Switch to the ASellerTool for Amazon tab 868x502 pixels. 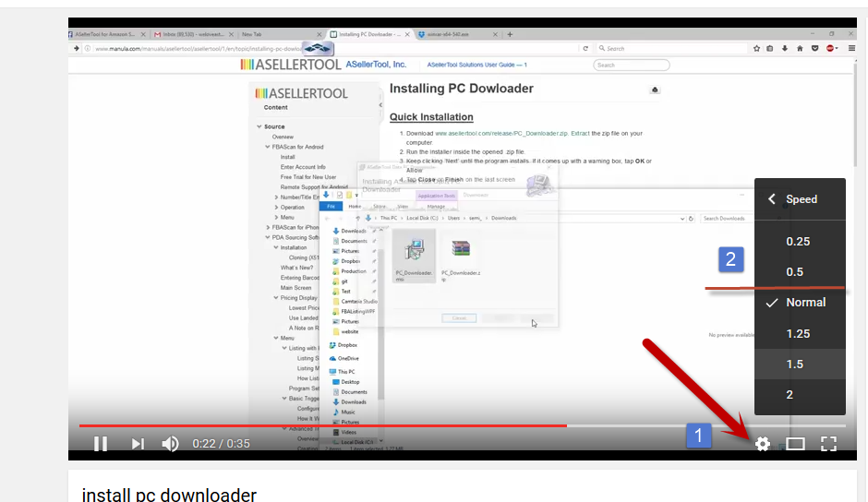pos(105,34)
